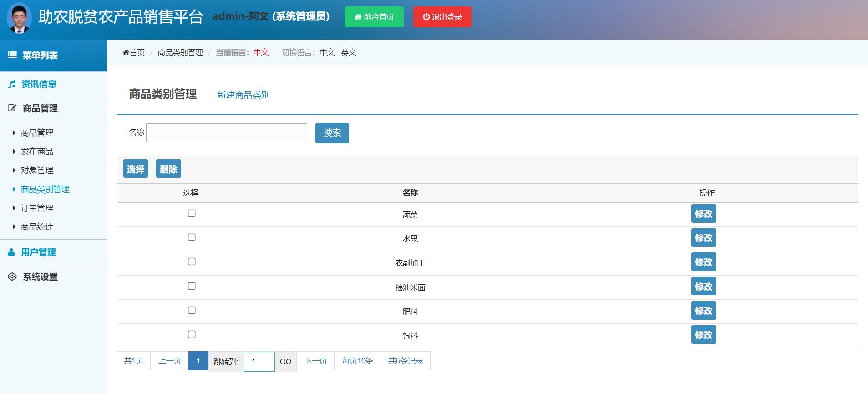Image resolution: width=868 pixels, height=394 pixels.
Task: Click the admin avatar photo
Action: tap(19, 18)
